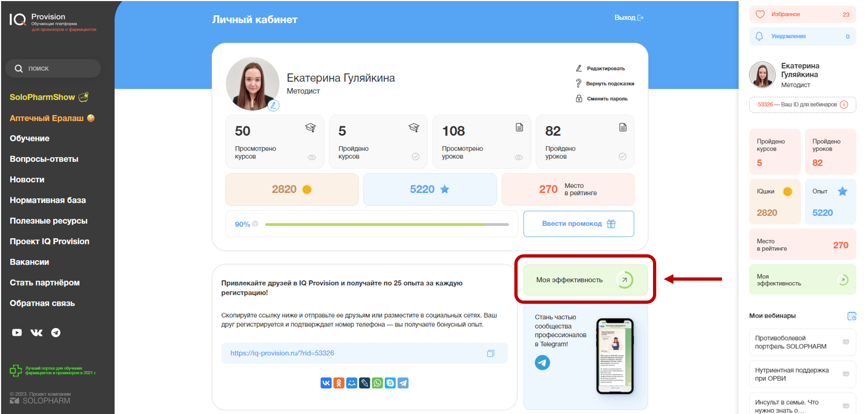Open the Новости menu item
868x414 pixels.
tap(27, 180)
